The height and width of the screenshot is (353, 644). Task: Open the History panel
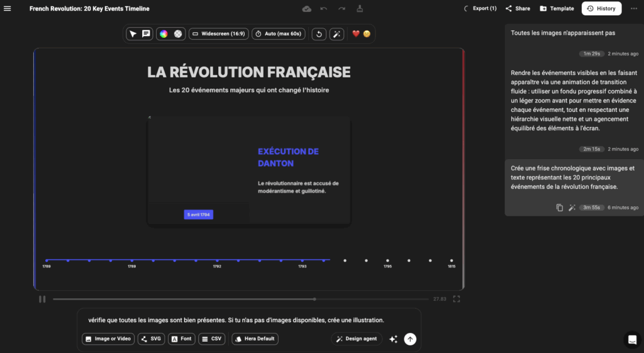point(601,9)
